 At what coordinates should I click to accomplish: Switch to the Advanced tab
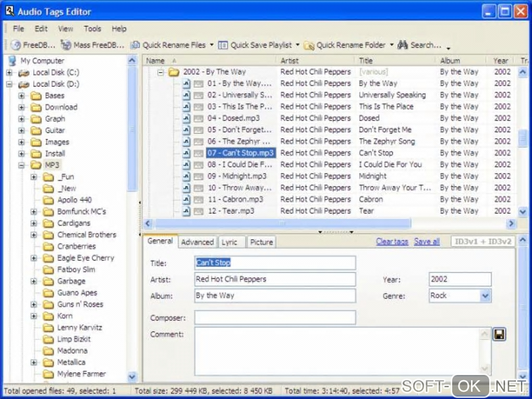(x=198, y=242)
